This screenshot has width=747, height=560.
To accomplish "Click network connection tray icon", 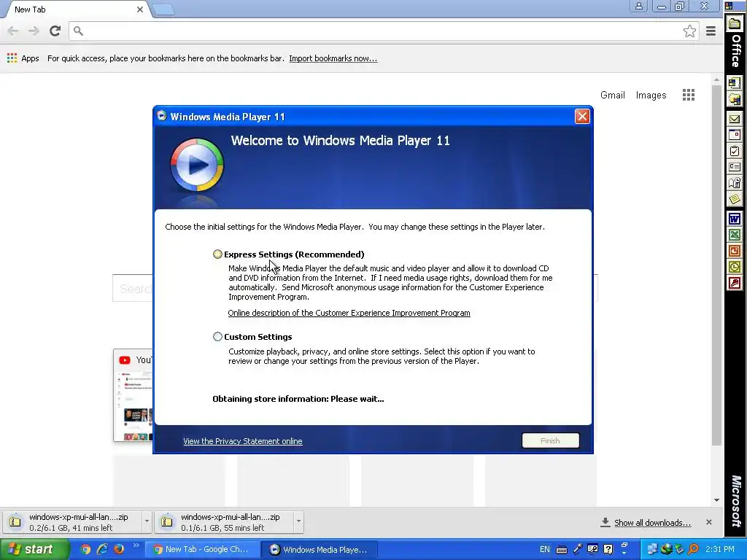I will (652, 549).
